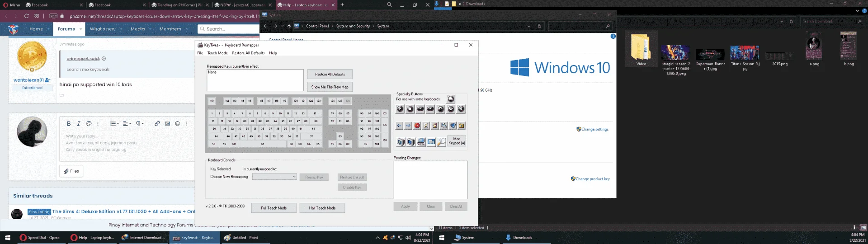The width and height of the screenshot is (868, 244).
Task: Click Show Me The Raw Map button
Action: tap(330, 87)
